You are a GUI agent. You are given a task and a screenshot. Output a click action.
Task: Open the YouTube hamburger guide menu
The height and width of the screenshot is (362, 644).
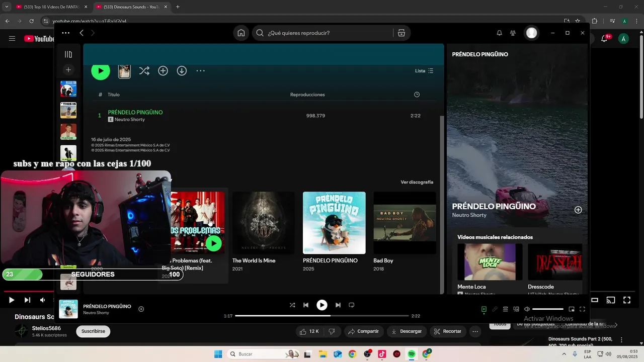click(x=12, y=39)
